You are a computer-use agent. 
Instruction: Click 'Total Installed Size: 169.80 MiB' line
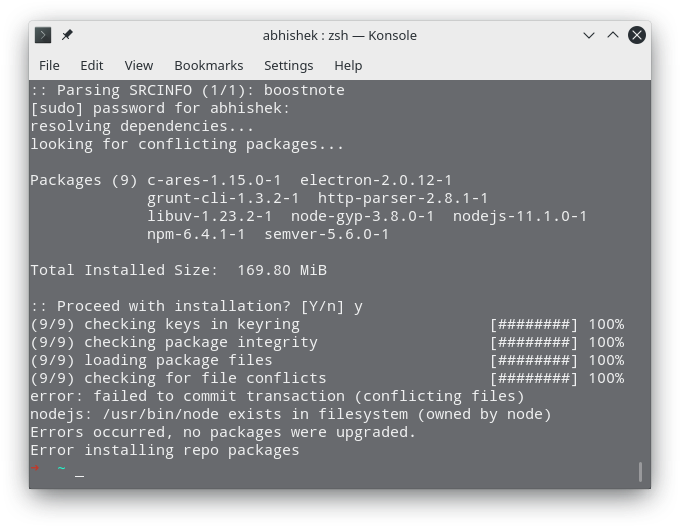pyautogui.click(x=178, y=270)
